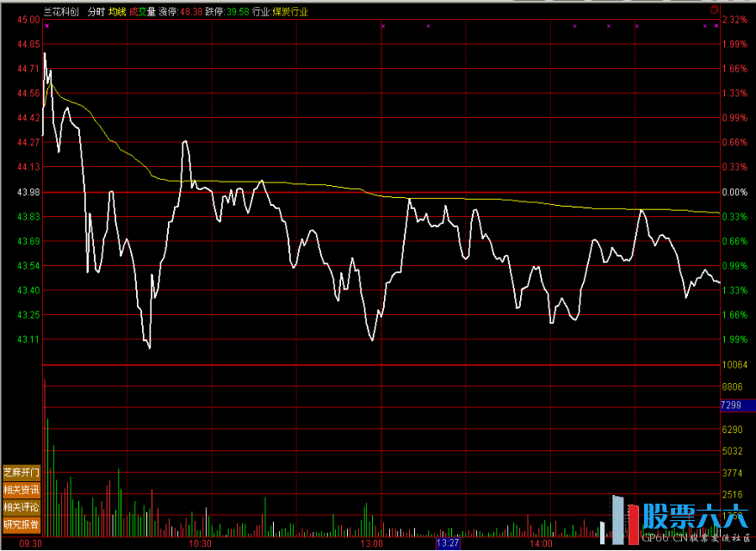The height and width of the screenshot is (551, 756).
Task: Click the 兰花科创 stock name
Action: 61,12
